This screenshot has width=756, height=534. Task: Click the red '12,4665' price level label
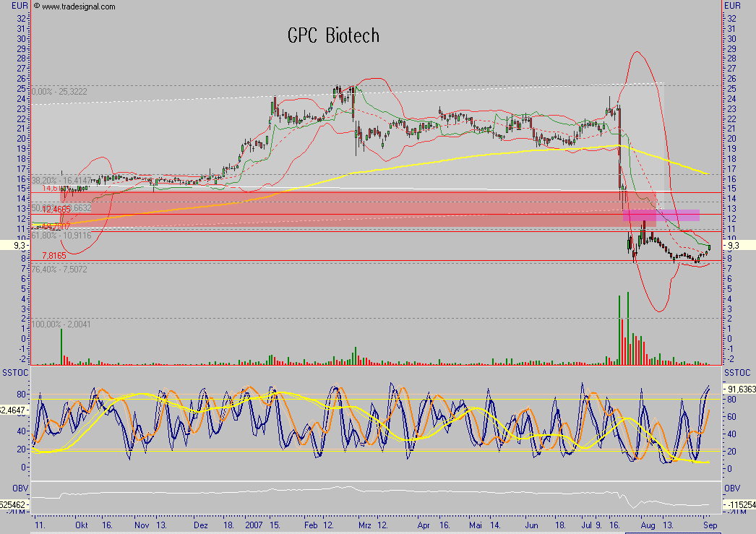56,209
